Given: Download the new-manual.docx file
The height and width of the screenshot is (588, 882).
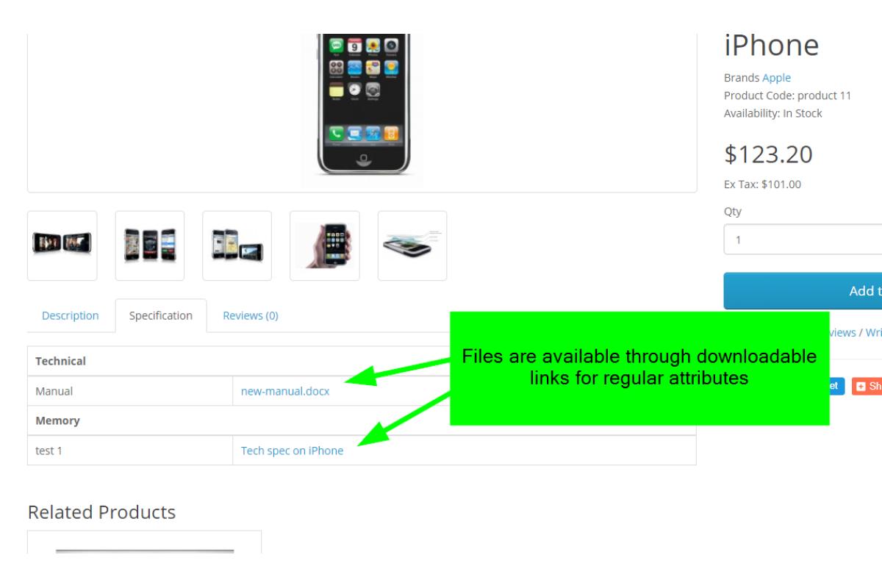Looking at the screenshot, I should coord(285,391).
